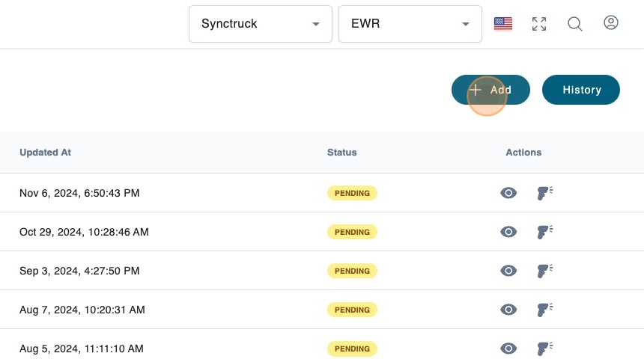View the Aug 5, 2024 record eye icon
The width and height of the screenshot is (644, 359).
click(x=508, y=349)
